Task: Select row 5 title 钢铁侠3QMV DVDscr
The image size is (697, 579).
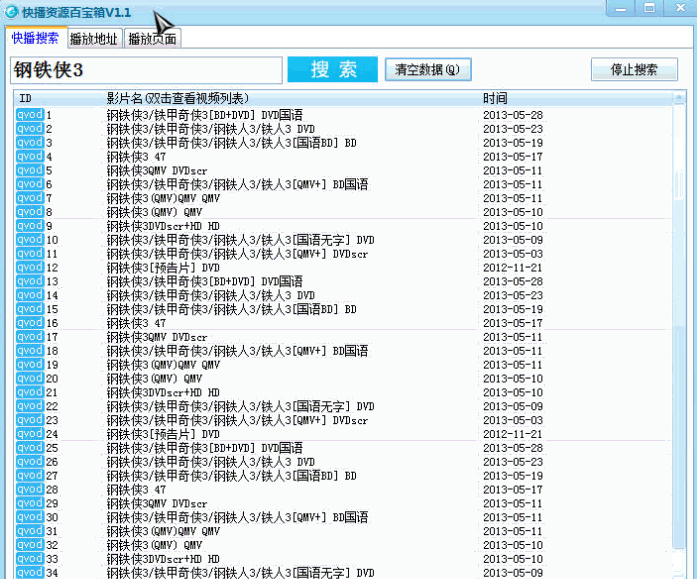Action: point(157,171)
